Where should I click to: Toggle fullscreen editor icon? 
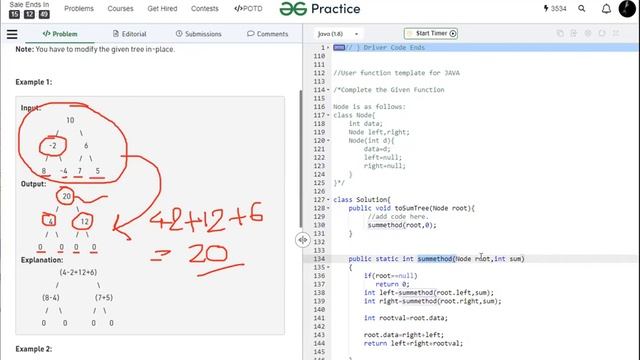(616, 33)
